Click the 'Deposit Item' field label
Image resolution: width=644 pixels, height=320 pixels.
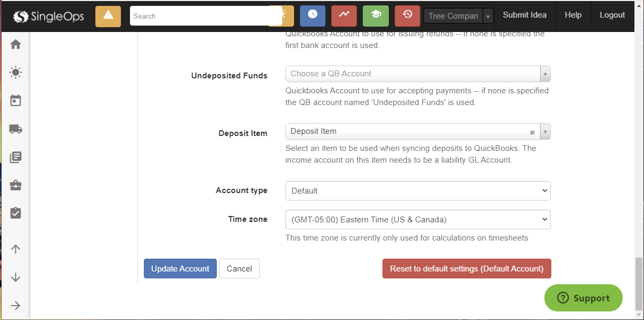243,133
